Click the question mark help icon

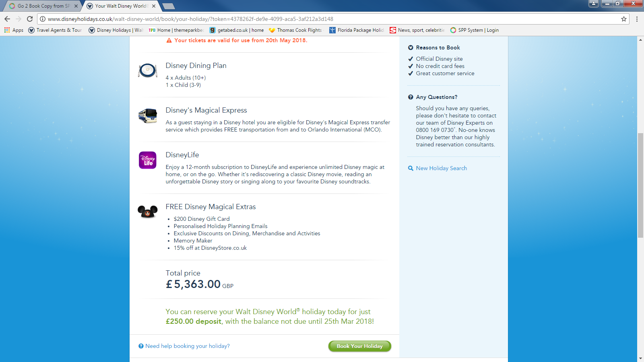(x=141, y=346)
